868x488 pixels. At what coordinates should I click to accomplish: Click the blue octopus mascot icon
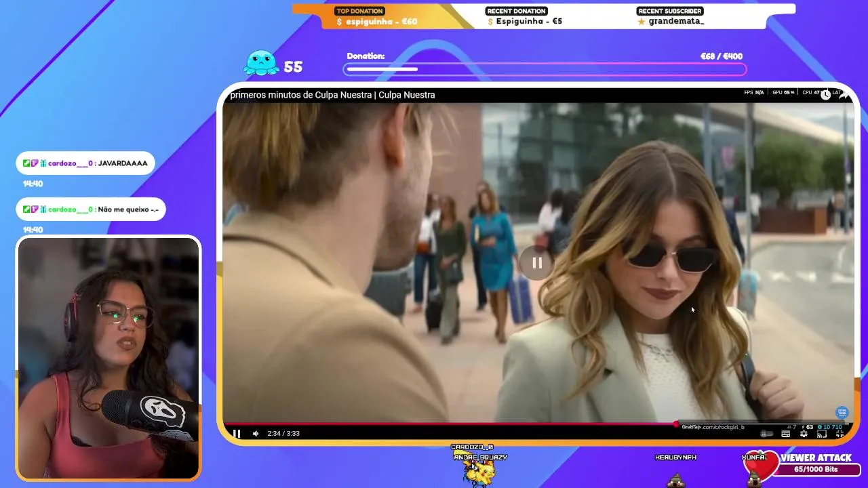pos(261,63)
